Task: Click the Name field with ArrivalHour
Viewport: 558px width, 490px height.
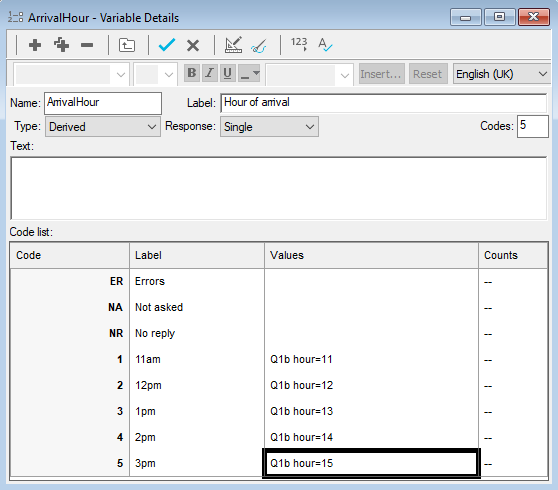Action: (103, 103)
